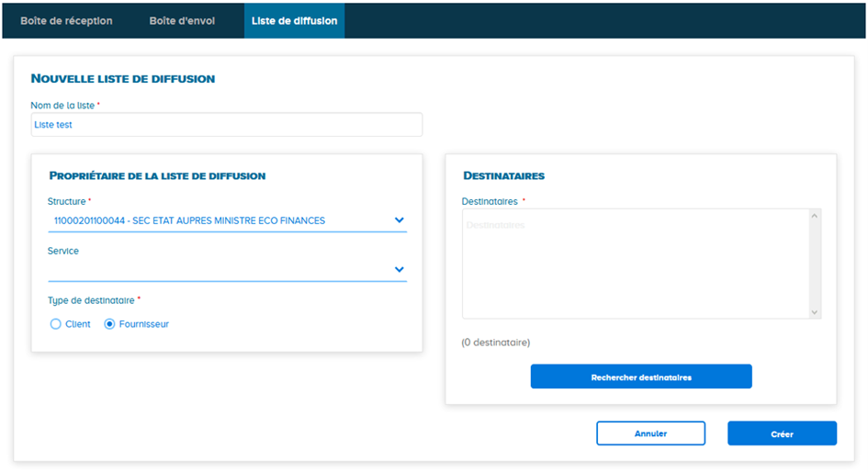Click the Nouvelle liste de diffusion heading
Image resolution: width=868 pixels, height=472 pixels.
click(123, 79)
